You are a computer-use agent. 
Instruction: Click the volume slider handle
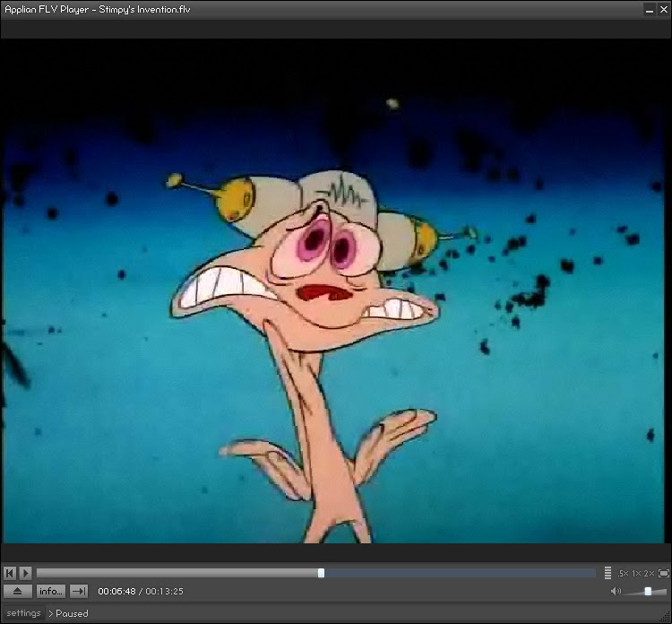point(648,591)
